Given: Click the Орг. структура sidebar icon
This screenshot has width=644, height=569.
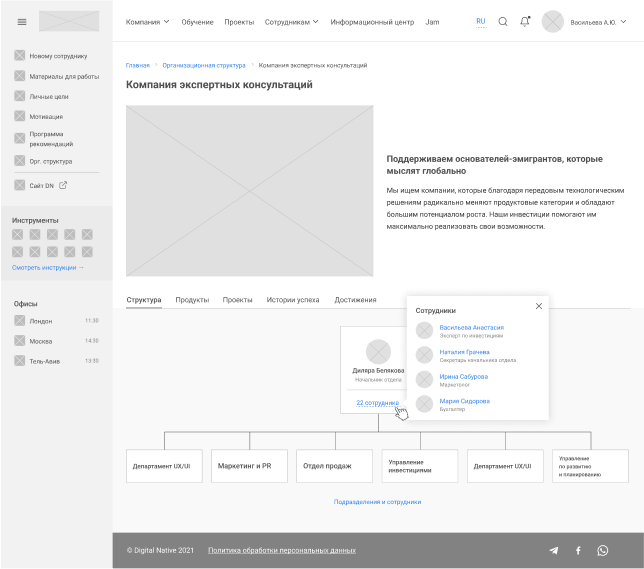Looking at the screenshot, I should tap(19, 161).
